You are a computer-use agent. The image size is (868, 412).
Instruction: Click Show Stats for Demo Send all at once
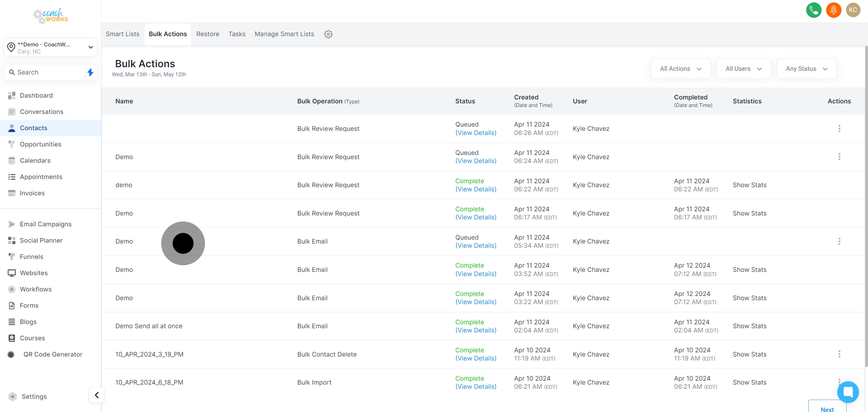point(749,326)
